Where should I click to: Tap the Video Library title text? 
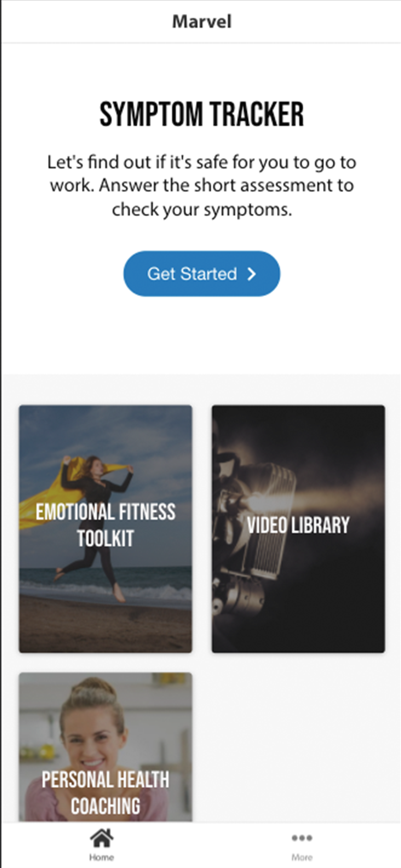[298, 525]
